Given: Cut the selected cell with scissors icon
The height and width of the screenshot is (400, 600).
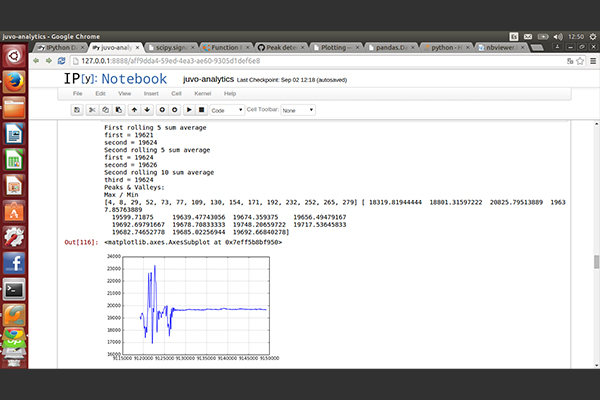Looking at the screenshot, I should pos(92,109).
